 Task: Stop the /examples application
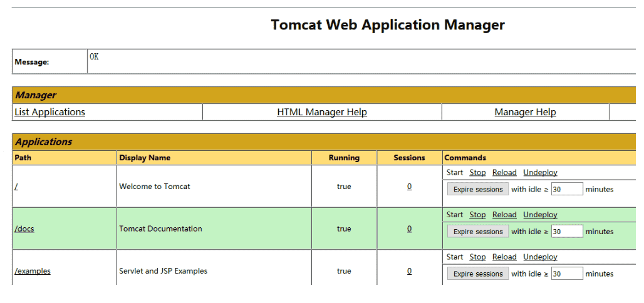coord(477,257)
